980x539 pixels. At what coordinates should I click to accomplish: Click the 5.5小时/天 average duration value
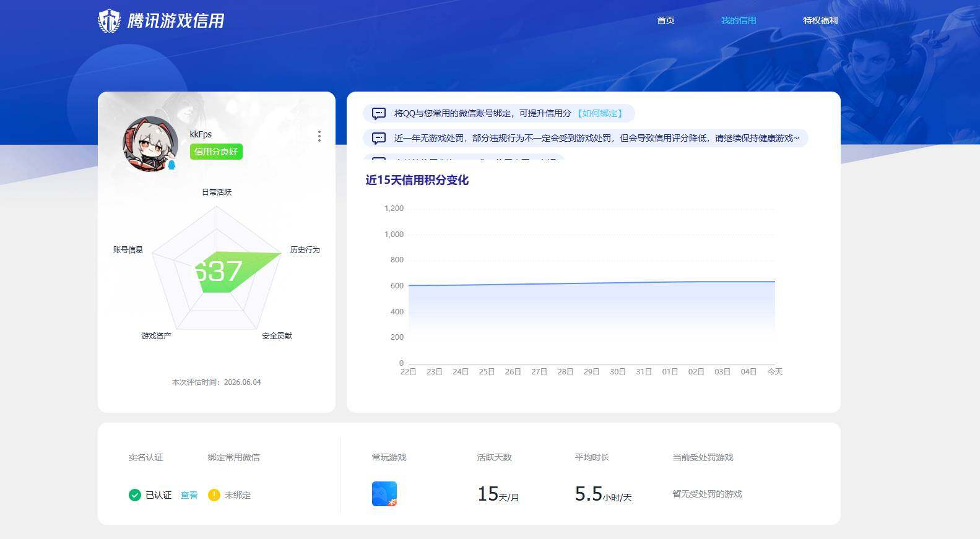click(x=604, y=494)
